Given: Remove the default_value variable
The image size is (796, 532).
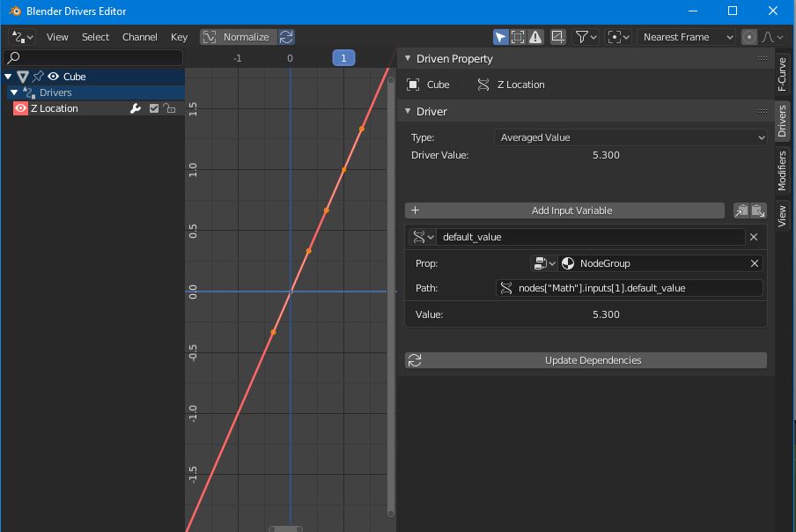Looking at the screenshot, I should (x=754, y=237).
